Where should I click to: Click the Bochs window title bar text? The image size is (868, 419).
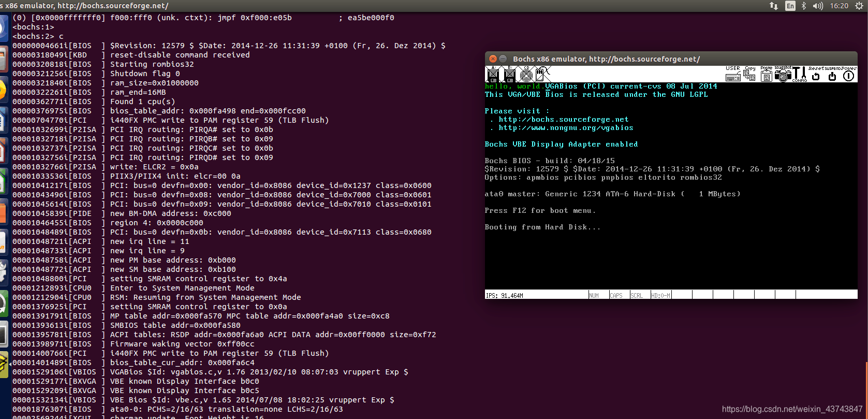[606, 59]
